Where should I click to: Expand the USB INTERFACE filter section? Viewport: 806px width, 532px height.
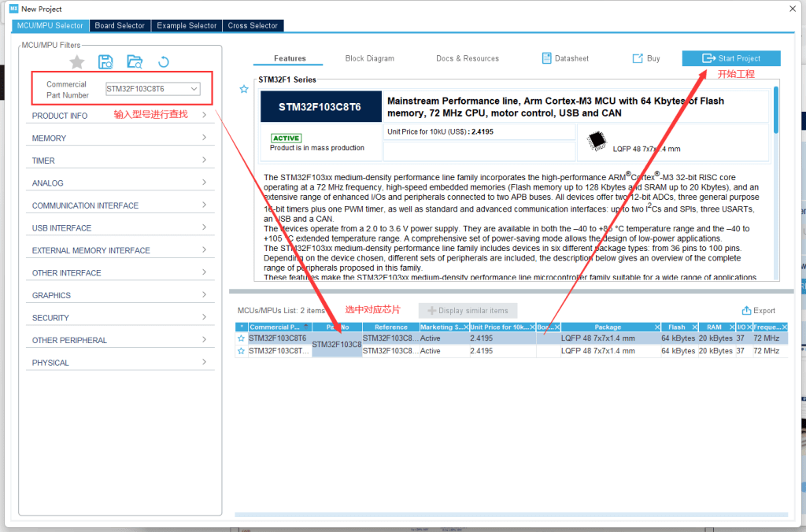(120, 228)
